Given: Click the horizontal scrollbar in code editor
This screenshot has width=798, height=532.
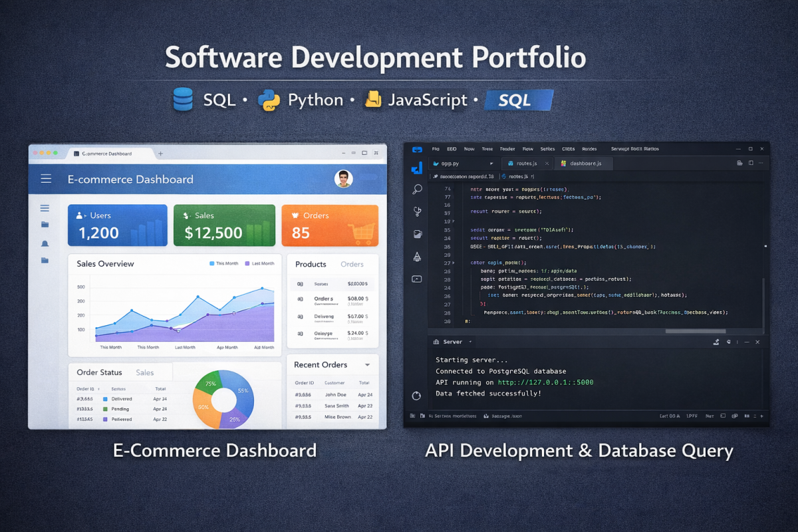Looking at the screenshot, I should click(x=694, y=331).
